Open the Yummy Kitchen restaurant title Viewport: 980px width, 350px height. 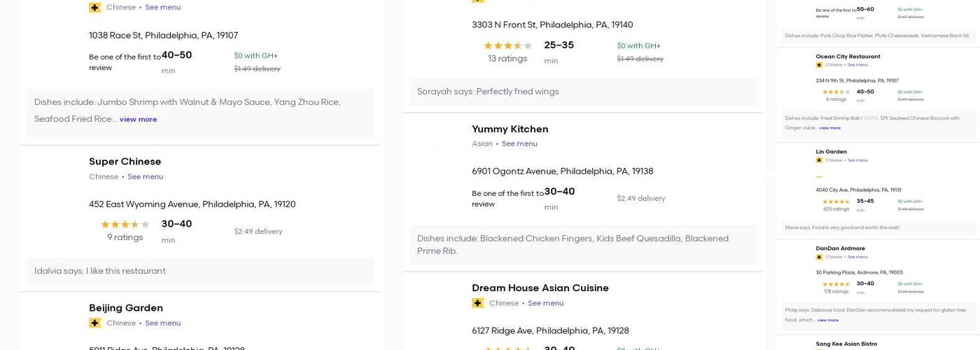(x=510, y=129)
